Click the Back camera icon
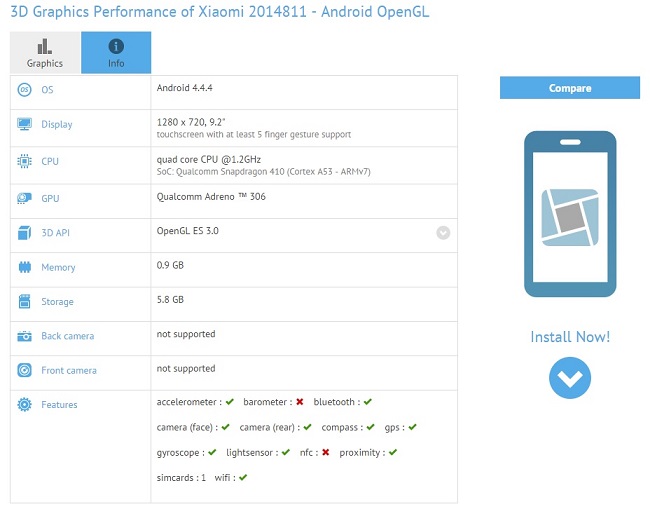Viewport: 650px width, 523px height. (x=24, y=336)
